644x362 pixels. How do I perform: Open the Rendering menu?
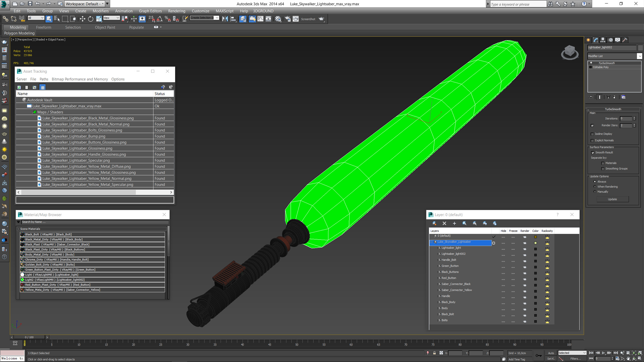tap(176, 11)
